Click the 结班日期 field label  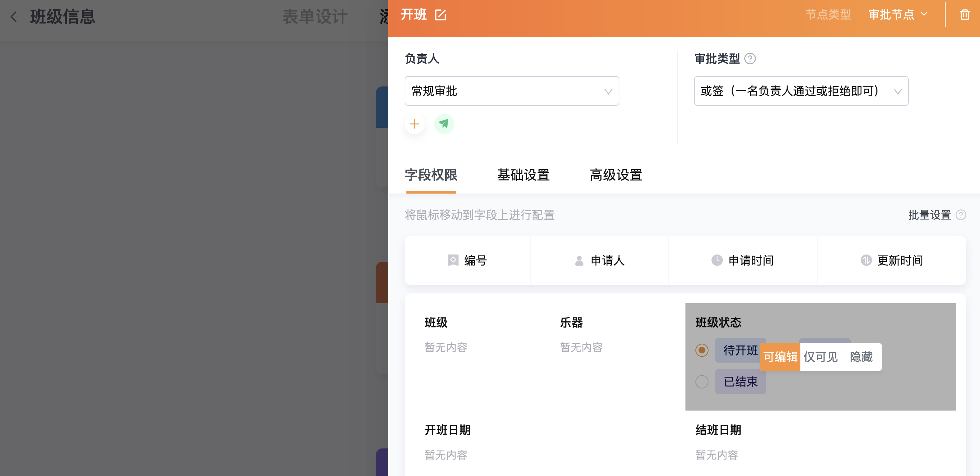718,430
